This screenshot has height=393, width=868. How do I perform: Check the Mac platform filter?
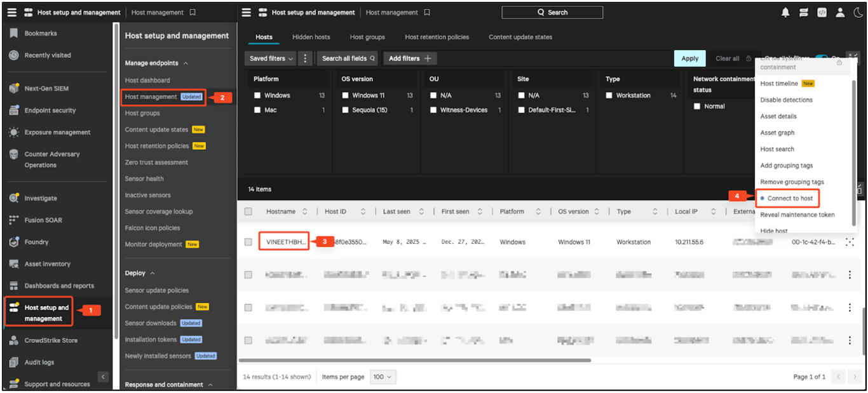(x=257, y=110)
